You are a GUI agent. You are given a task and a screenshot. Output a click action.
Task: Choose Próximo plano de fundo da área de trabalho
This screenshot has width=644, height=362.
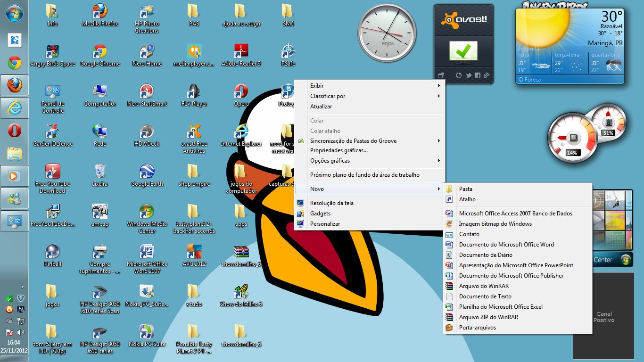(369, 175)
